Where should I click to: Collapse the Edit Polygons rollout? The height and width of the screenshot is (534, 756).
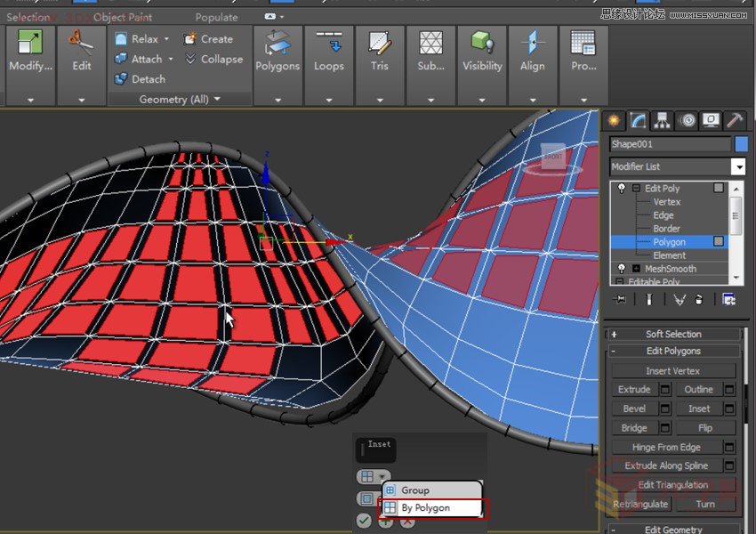[673, 351]
